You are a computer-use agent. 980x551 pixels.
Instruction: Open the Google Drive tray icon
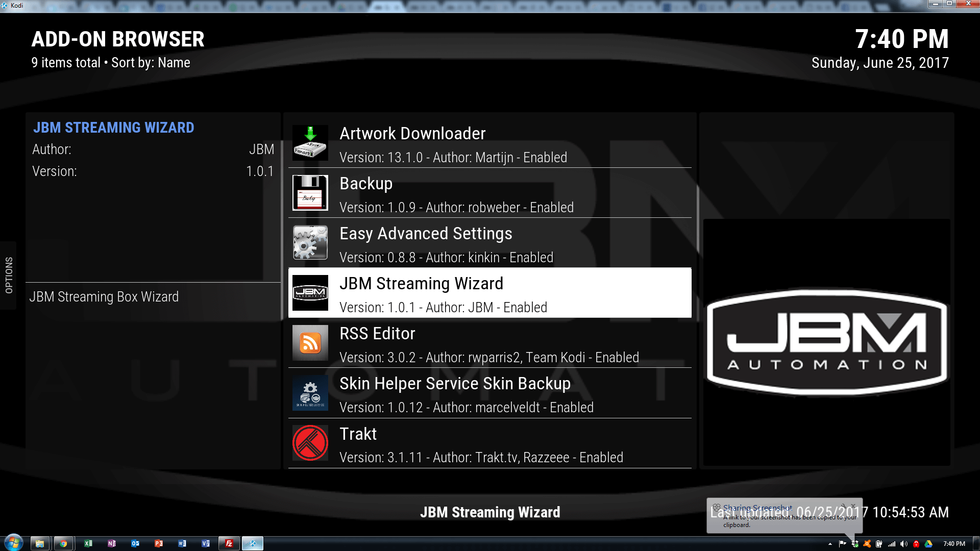(928, 544)
